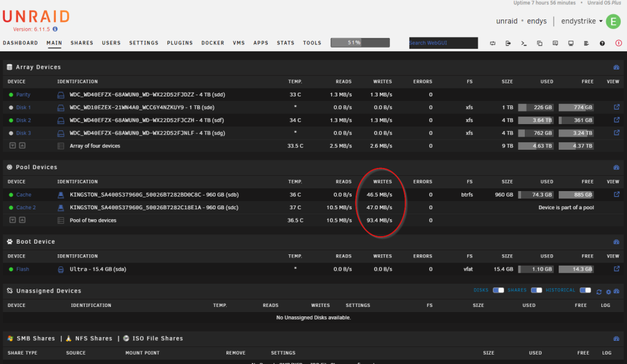The height and width of the screenshot is (364, 627).
Task: Open the Tools tab
Action: point(312,43)
